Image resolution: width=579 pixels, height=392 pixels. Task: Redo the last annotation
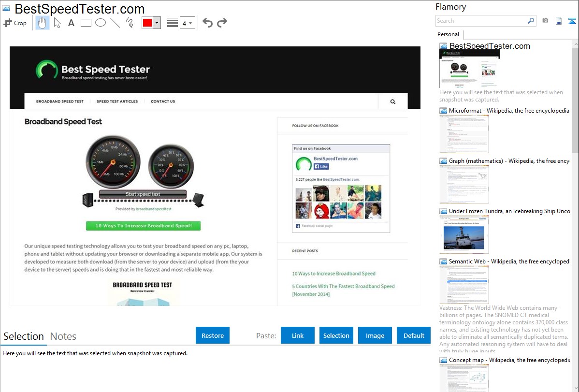point(222,23)
